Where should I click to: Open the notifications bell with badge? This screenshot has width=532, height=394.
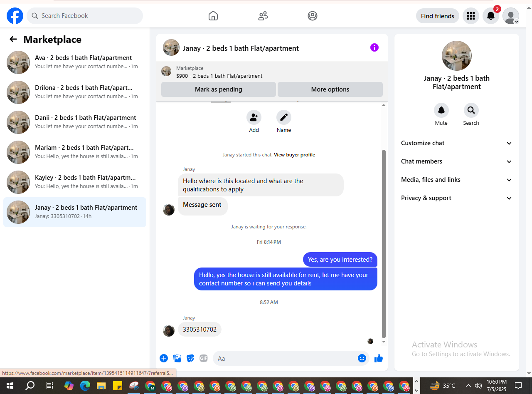(x=491, y=16)
